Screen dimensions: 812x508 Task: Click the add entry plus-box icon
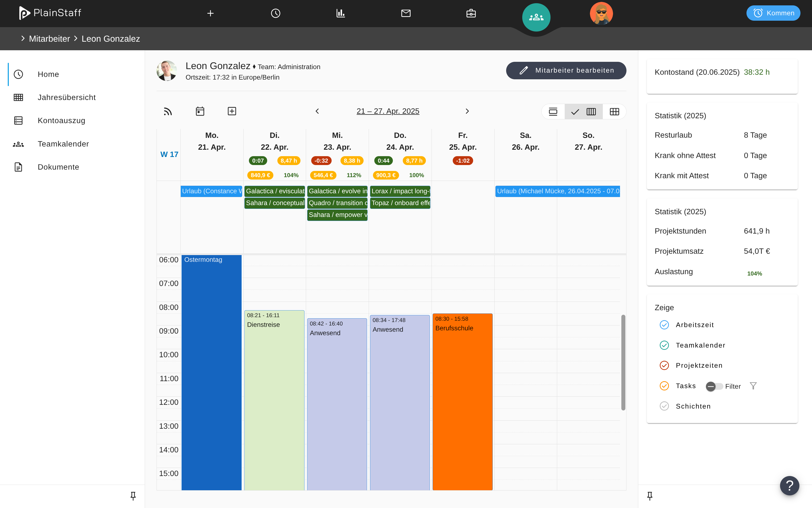[232, 111]
